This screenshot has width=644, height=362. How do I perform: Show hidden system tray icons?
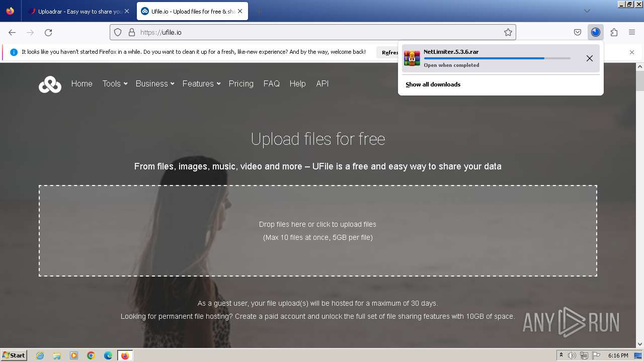pyautogui.click(x=561, y=355)
